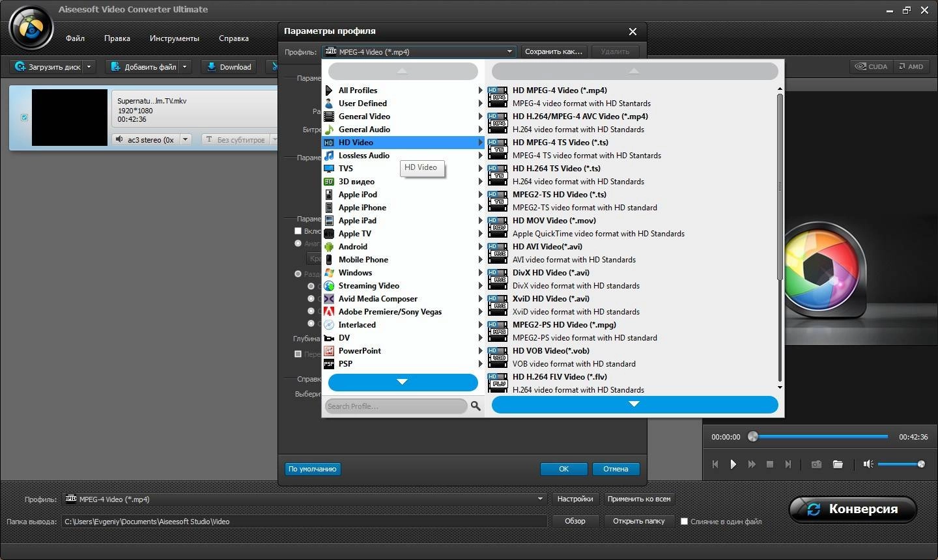Toggle AMD acceleration
Viewport: 938px width, 560px height.
[x=911, y=66]
